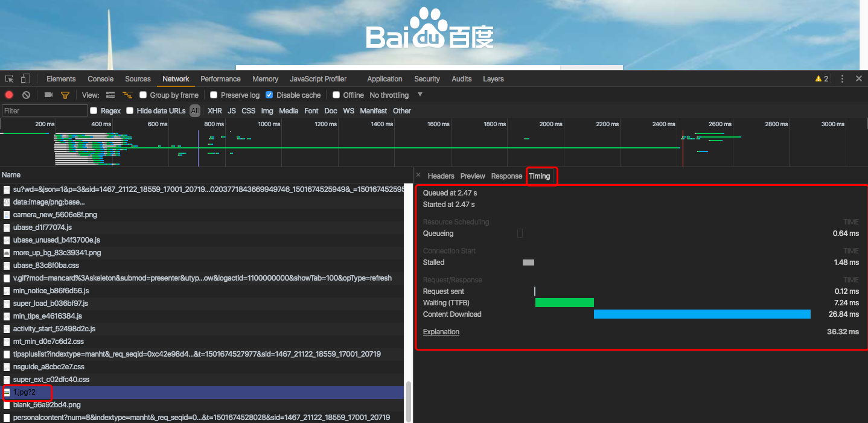Open the timing Explanation link
Image resolution: width=868 pixels, height=423 pixels.
[441, 332]
